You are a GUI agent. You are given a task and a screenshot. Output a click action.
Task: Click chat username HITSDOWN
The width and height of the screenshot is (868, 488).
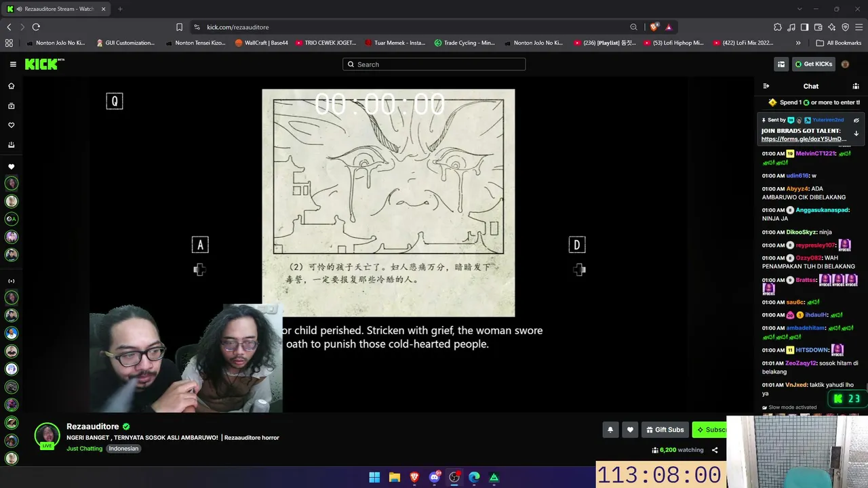pos(812,350)
